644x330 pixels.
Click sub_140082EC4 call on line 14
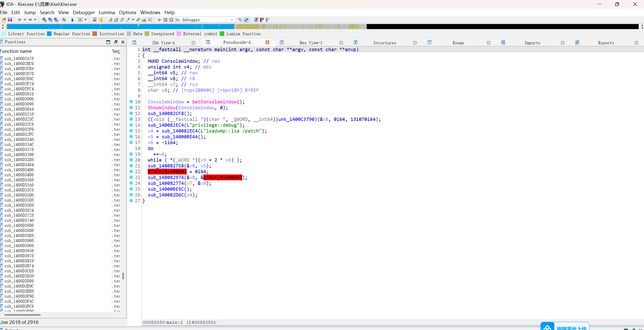166,125
